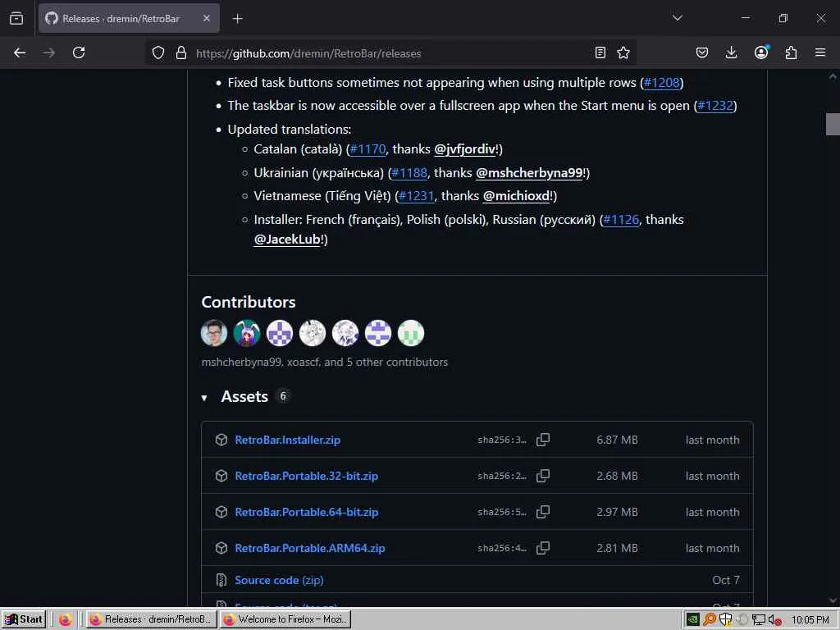This screenshot has height=630, width=840.
Task: Open the volume tray icon
Action: [x=774, y=620]
